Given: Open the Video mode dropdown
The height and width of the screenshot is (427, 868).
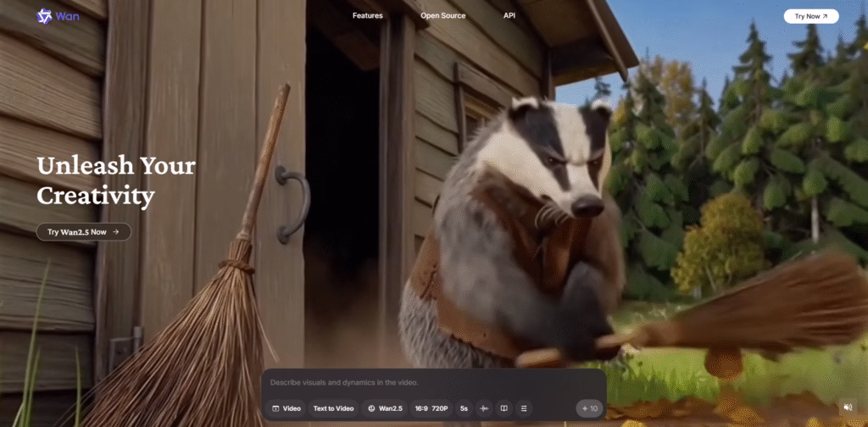Looking at the screenshot, I should pos(287,408).
